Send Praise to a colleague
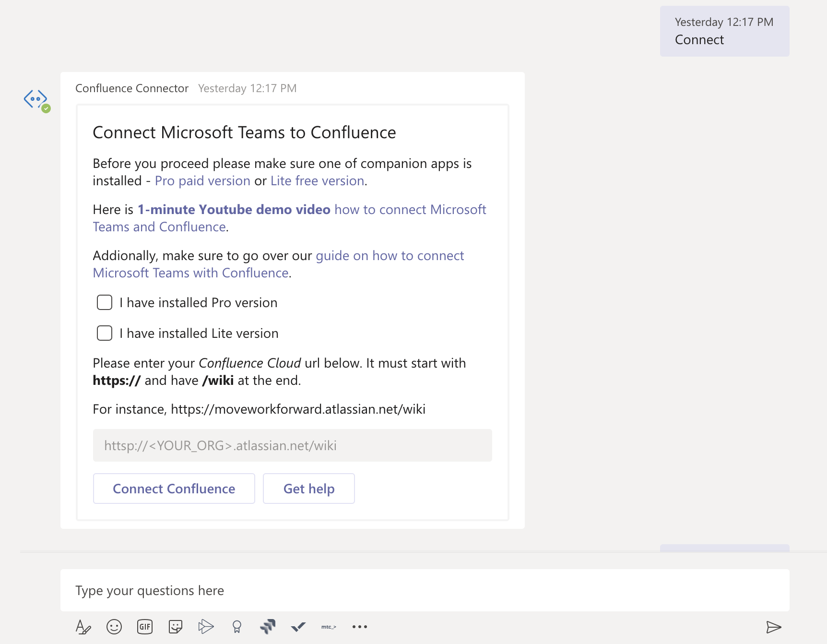827x644 pixels. 236,626
